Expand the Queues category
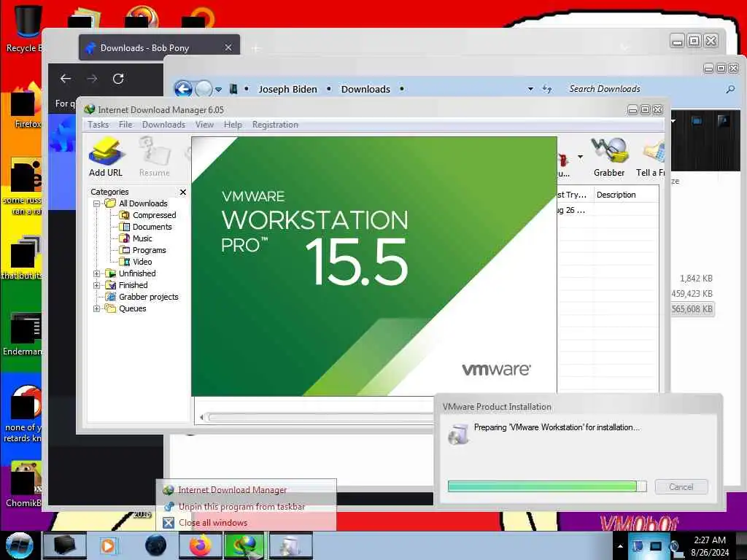 click(96, 308)
